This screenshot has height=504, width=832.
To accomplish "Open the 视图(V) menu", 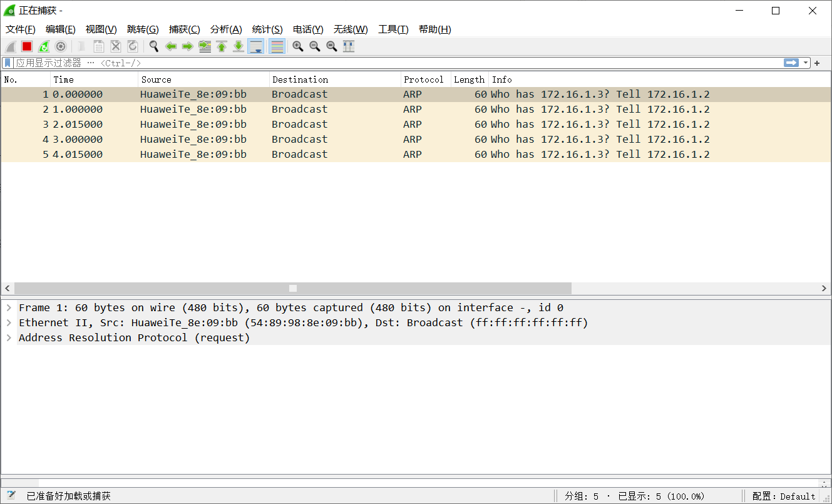I will [101, 29].
